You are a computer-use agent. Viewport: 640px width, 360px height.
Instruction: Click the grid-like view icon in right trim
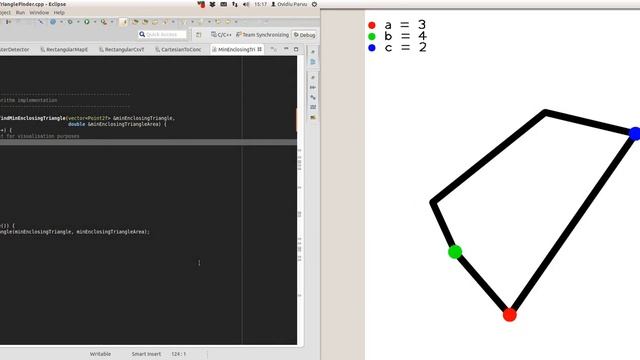coord(313,107)
